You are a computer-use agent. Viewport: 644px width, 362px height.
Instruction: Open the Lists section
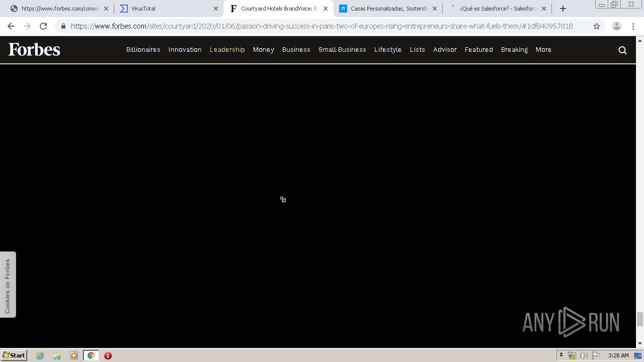tap(418, 49)
